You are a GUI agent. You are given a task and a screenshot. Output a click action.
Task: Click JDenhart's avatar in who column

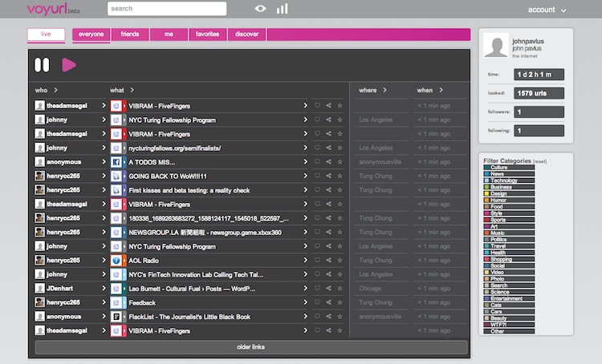[x=39, y=288]
